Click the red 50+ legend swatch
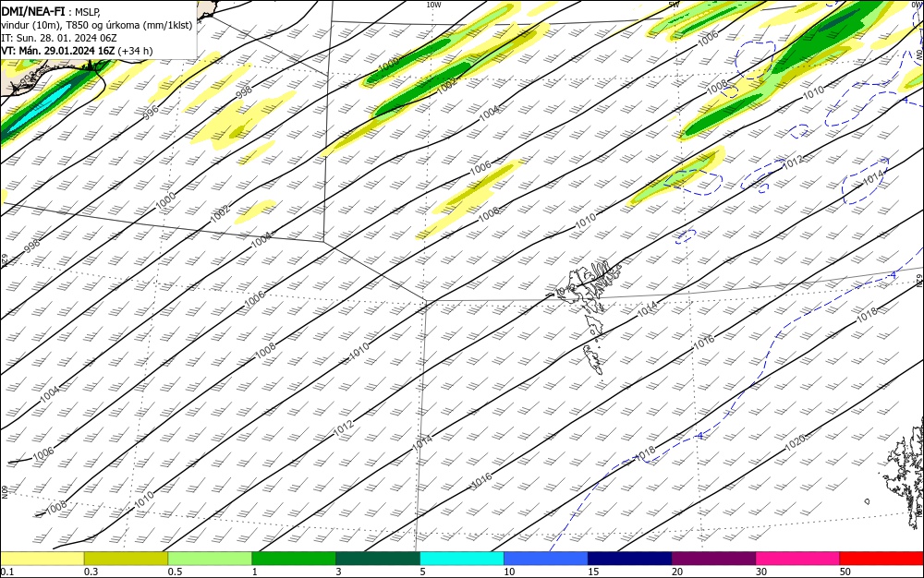 881,559
